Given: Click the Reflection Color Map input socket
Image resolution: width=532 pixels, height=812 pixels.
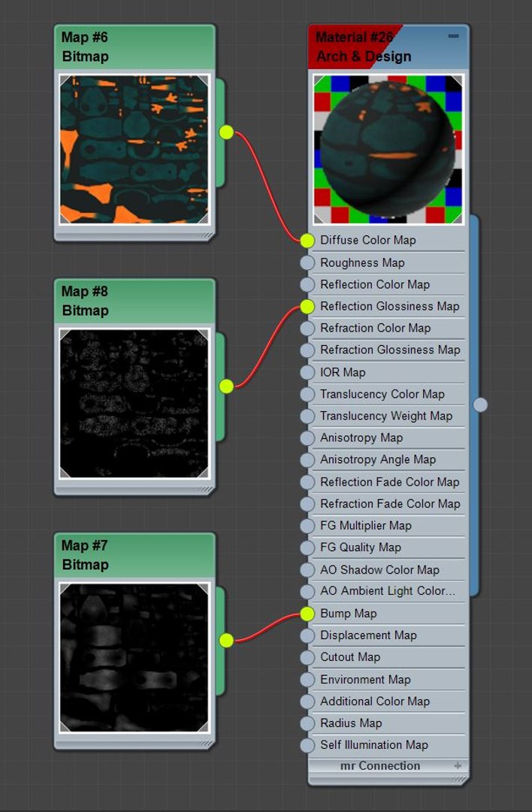Looking at the screenshot, I should pyautogui.click(x=307, y=284).
